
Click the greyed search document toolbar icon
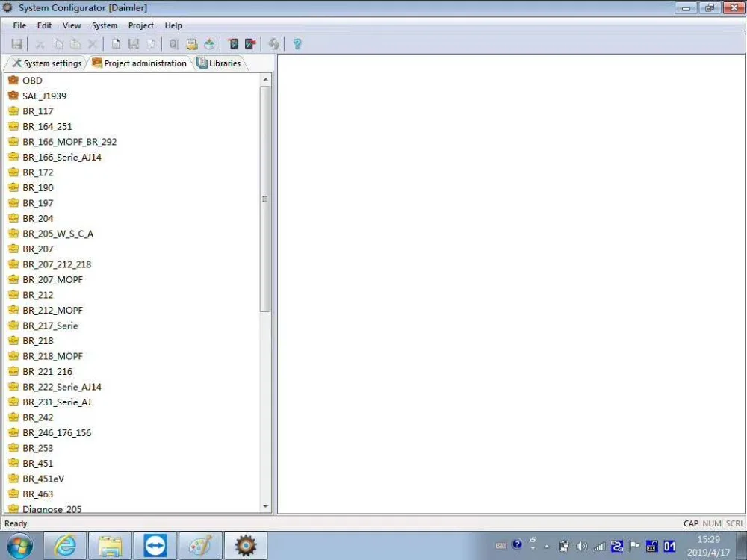174,44
